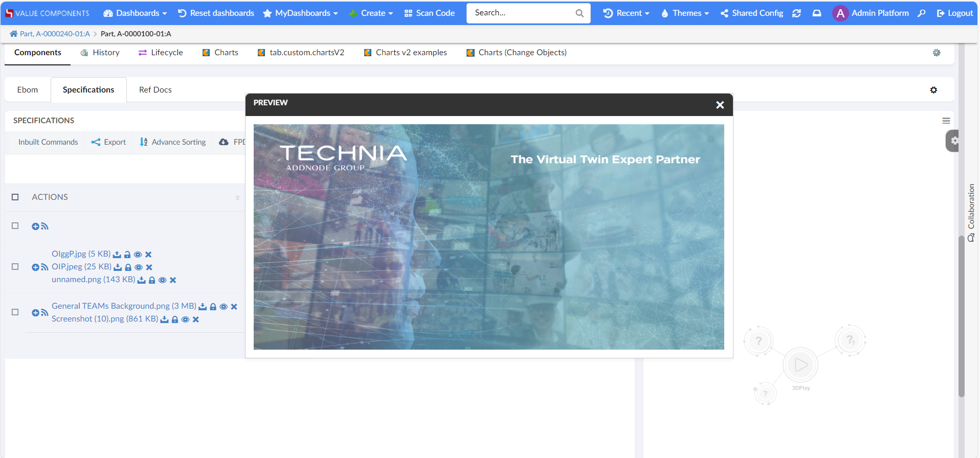Image resolution: width=980 pixels, height=458 pixels.
Task: Tick the checkbox for the OIP.jpeg row
Action: click(15, 267)
